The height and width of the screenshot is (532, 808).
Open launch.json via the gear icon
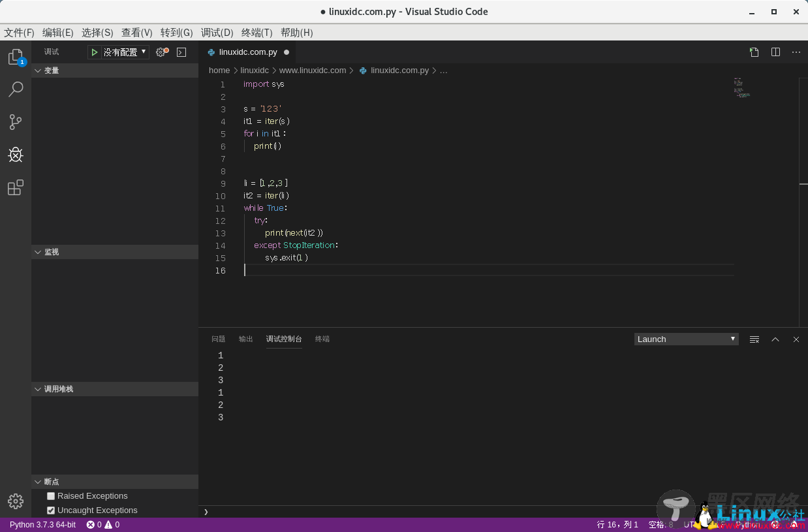tap(161, 52)
